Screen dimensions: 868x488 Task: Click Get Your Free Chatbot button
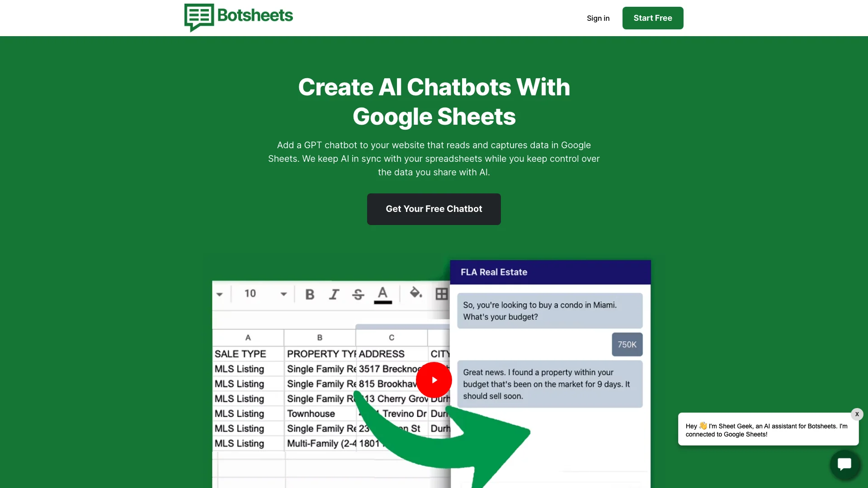(434, 209)
